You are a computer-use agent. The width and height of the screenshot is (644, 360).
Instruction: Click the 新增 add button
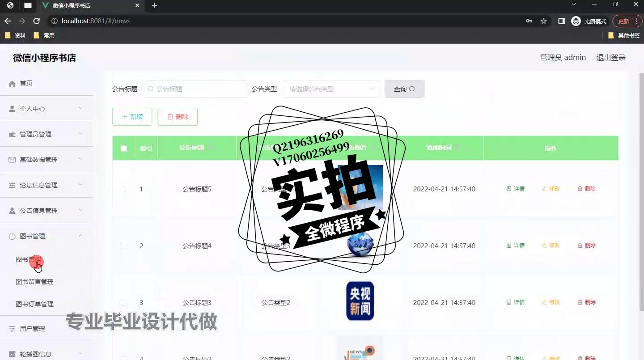pos(132,117)
